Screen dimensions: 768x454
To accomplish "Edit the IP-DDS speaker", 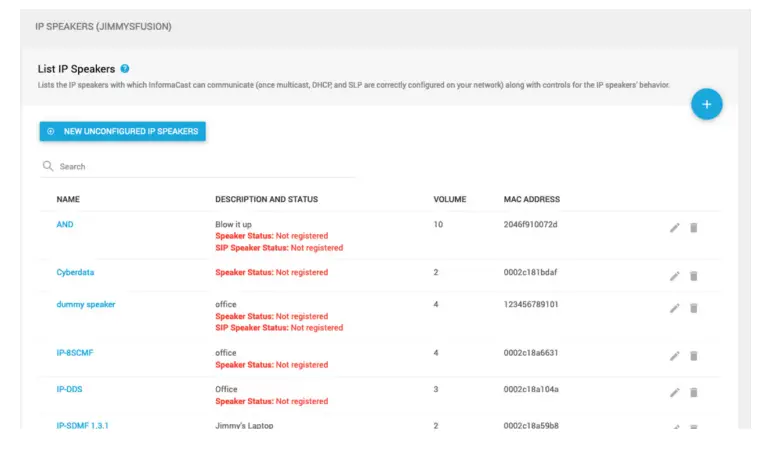I will click(674, 393).
